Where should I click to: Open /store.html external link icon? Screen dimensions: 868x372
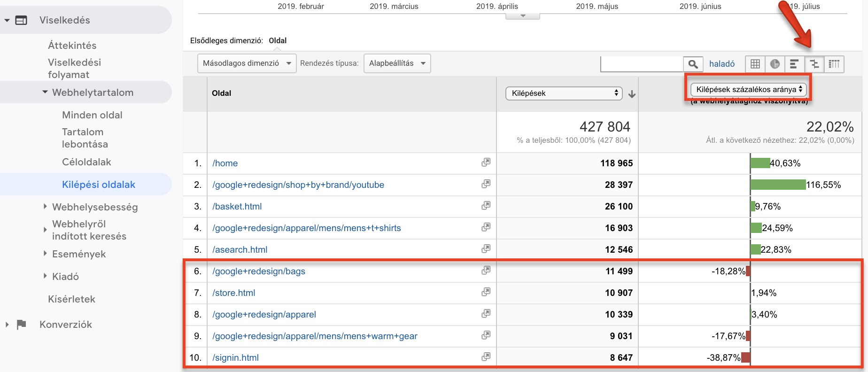(x=486, y=292)
